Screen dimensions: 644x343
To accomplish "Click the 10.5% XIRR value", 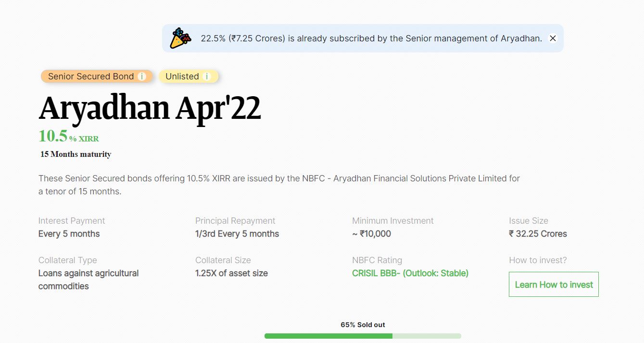I will pyautogui.click(x=68, y=136).
